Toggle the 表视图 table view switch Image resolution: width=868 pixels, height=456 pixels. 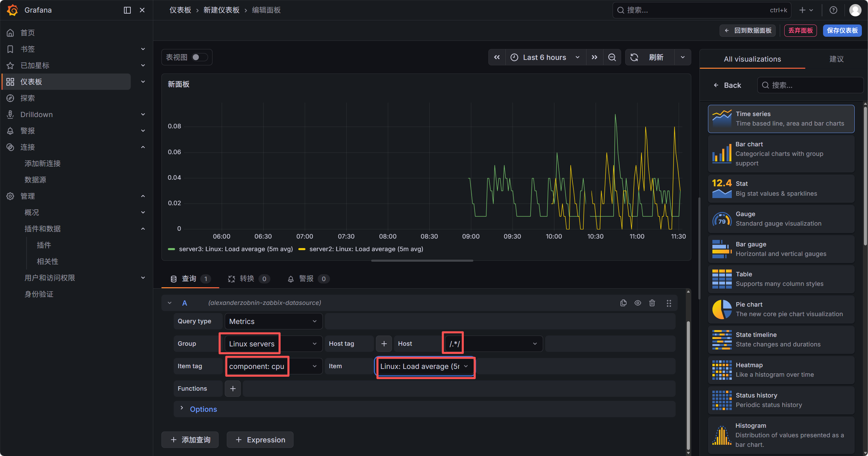point(200,57)
